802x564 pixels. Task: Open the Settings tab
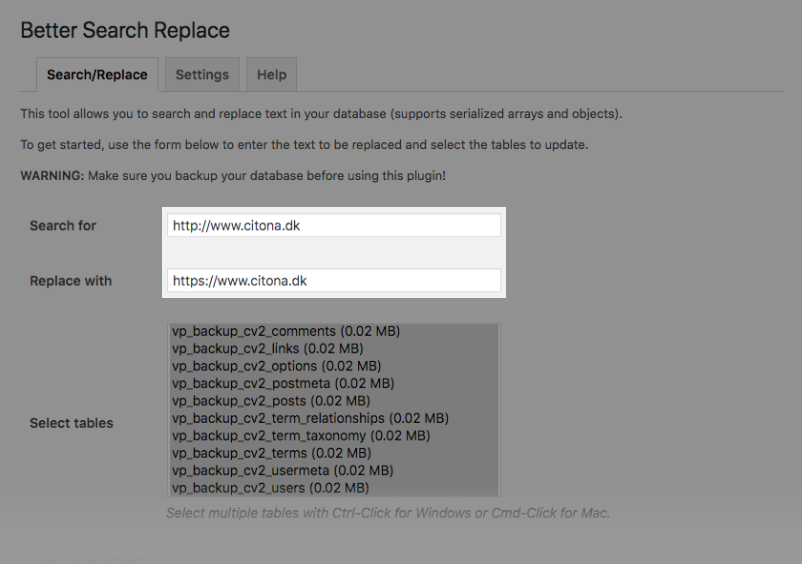(202, 75)
